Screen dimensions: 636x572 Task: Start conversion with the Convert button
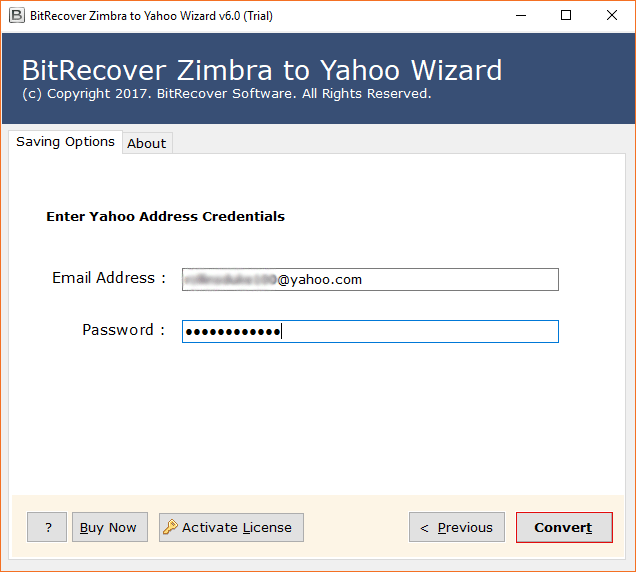(x=563, y=527)
